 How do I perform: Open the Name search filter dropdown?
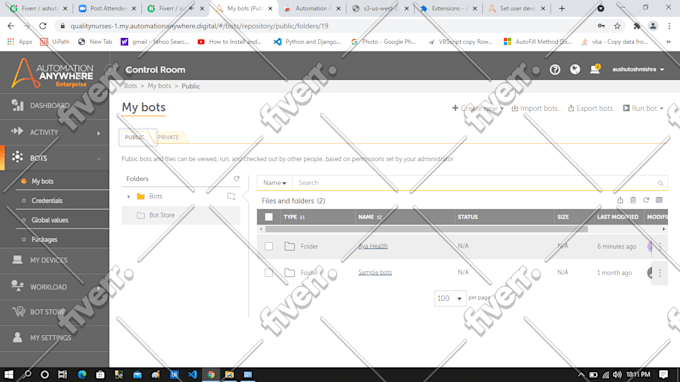(x=275, y=183)
